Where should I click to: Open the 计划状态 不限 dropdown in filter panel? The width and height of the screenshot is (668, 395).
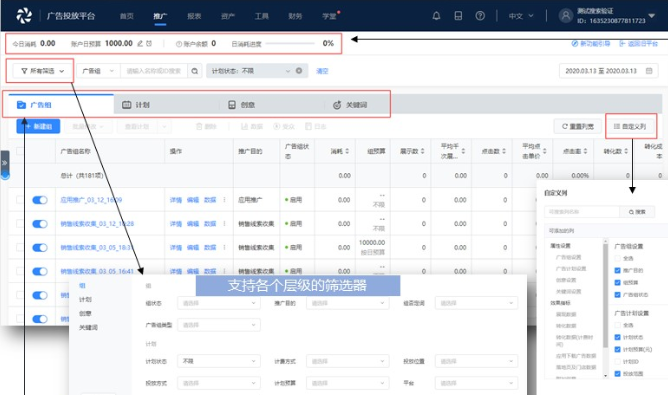[219, 361]
